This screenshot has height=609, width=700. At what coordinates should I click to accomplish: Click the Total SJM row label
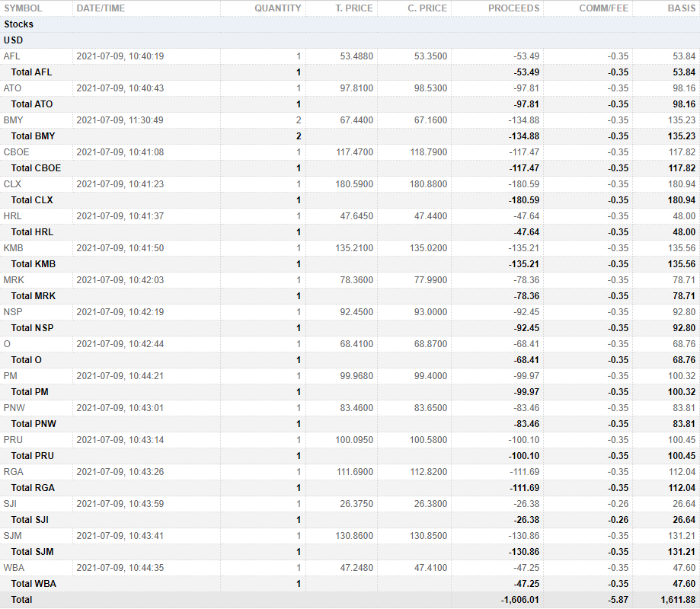click(x=32, y=553)
